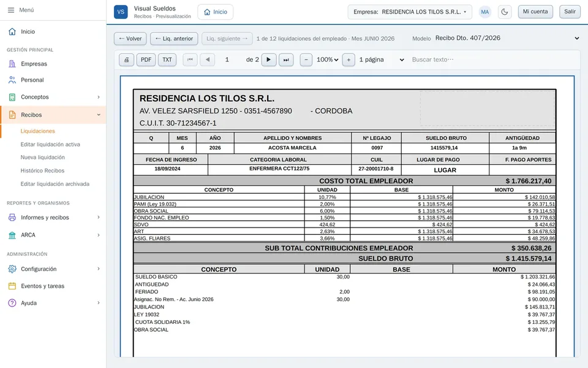Click the Inicio house icon in sidebar
The height and width of the screenshot is (368, 588).
(12, 31)
